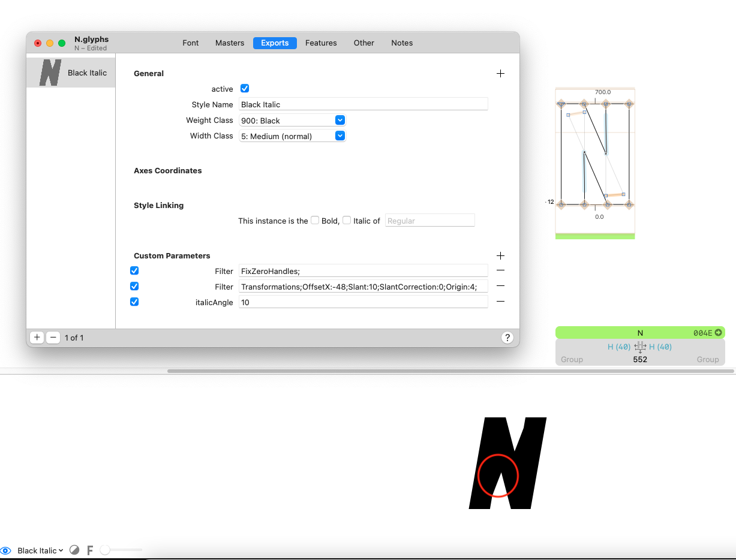Click the eye preview icon in bottom bar
736x560 pixels.
6,550
